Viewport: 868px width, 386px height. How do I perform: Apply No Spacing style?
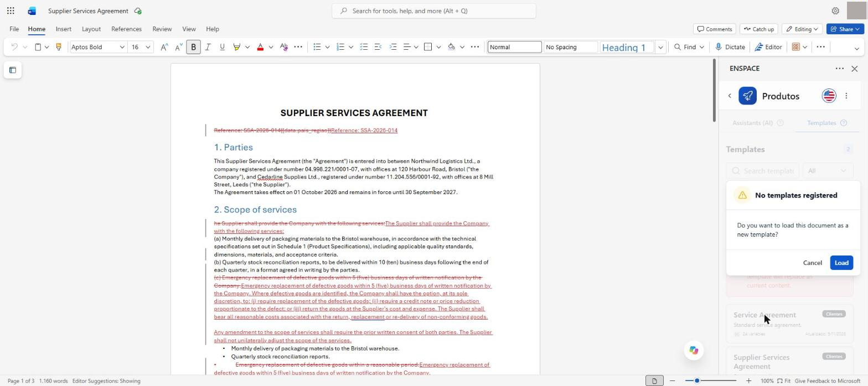click(571, 47)
